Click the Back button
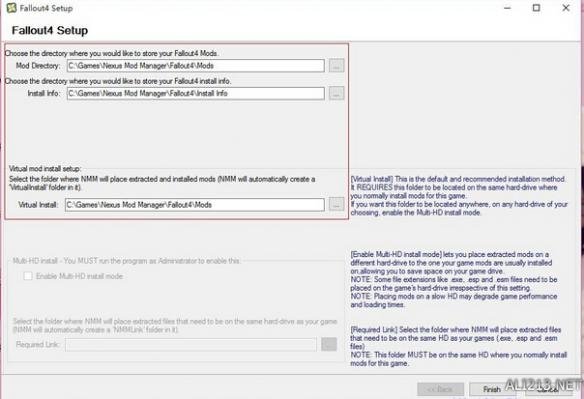Screen dimensions: 584x399 [x=441, y=389]
